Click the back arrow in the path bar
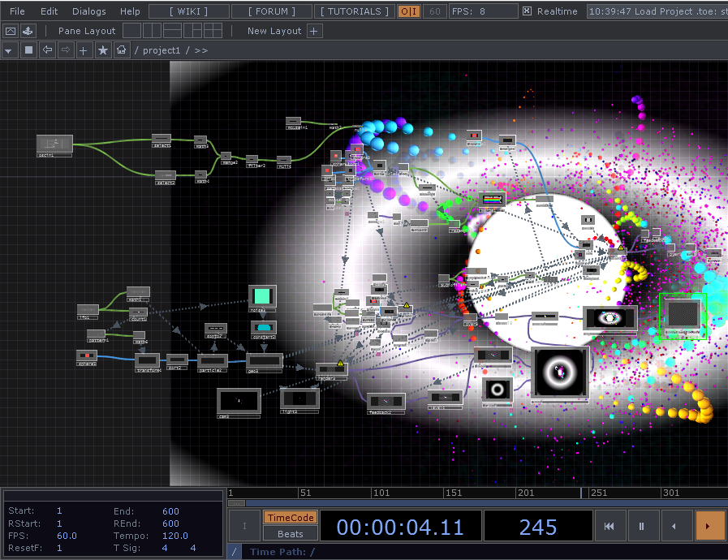 [47, 50]
